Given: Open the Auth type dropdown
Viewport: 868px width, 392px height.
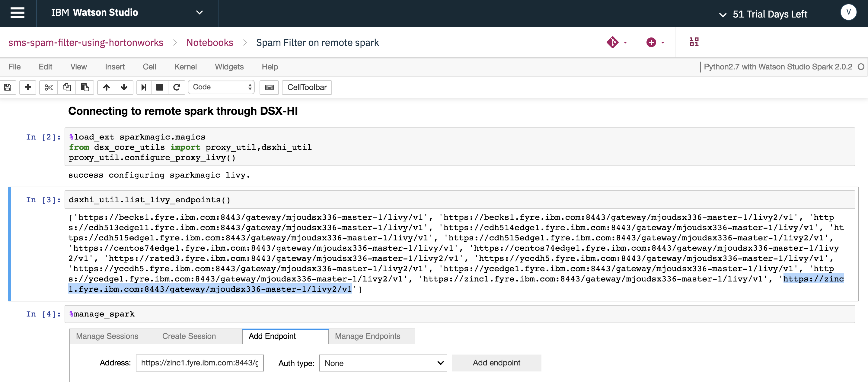Looking at the screenshot, I should [x=383, y=363].
